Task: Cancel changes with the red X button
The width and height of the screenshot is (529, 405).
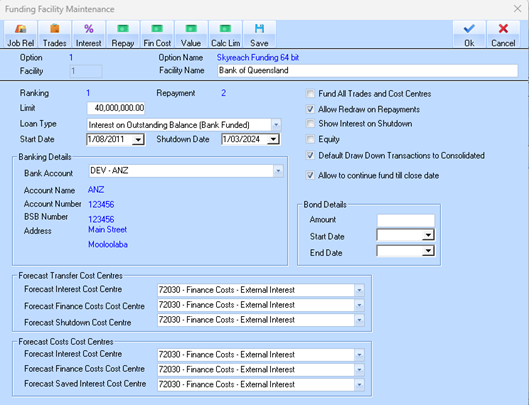Action: tap(503, 34)
